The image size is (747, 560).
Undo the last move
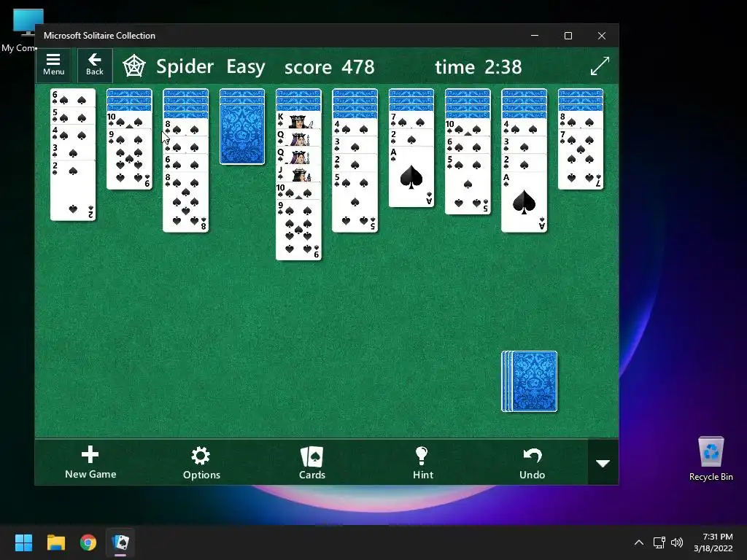point(532,462)
